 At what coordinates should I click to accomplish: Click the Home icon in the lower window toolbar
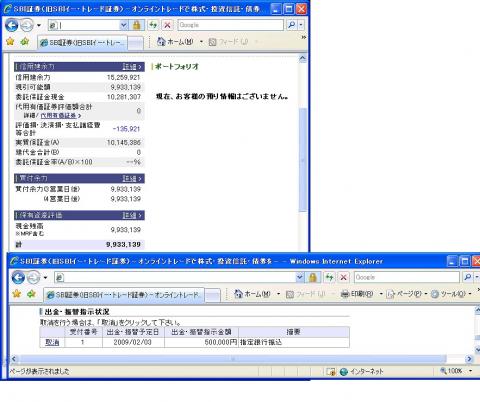238,294
